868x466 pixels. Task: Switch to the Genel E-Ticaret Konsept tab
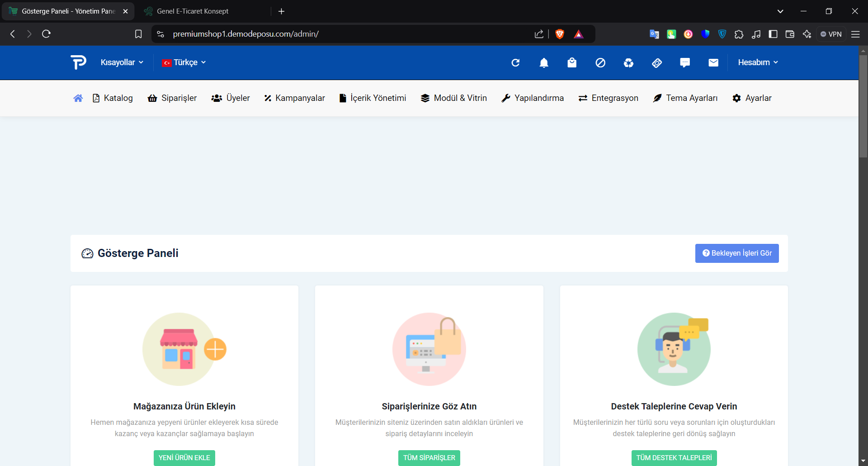click(x=193, y=11)
